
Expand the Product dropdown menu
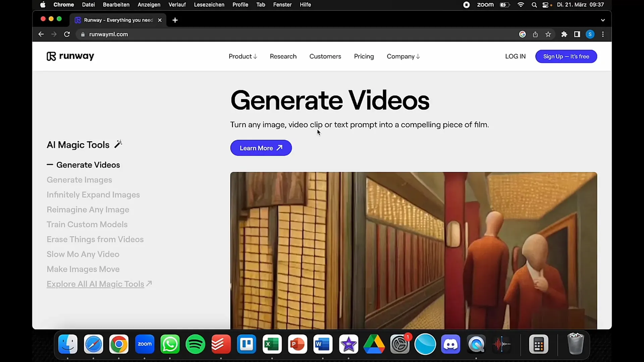[243, 56]
